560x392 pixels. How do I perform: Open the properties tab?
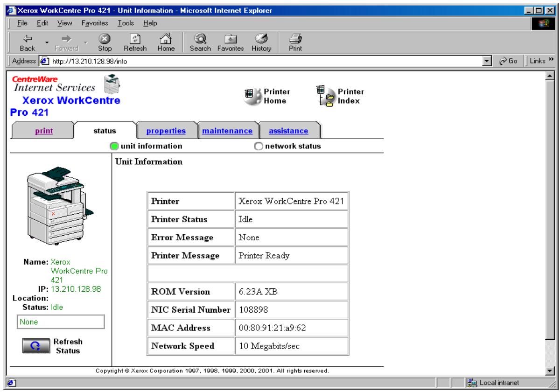point(167,131)
